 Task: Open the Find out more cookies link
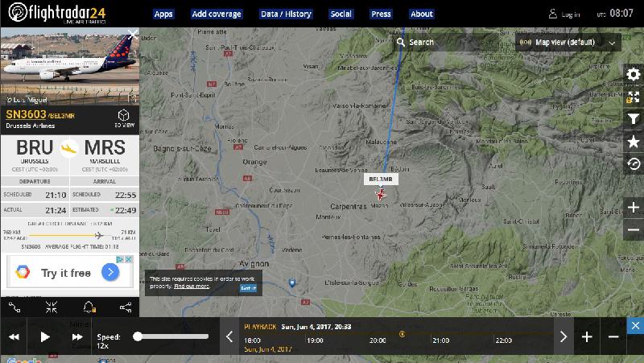[192, 286]
